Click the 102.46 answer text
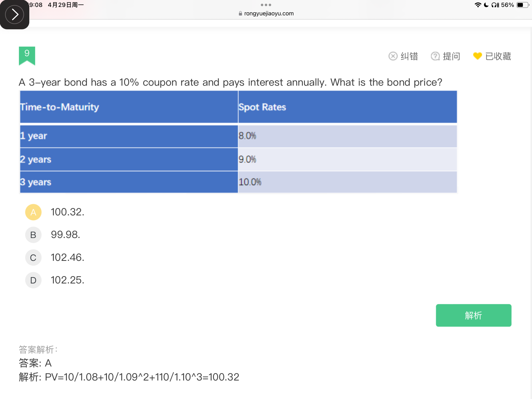 pos(67,258)
